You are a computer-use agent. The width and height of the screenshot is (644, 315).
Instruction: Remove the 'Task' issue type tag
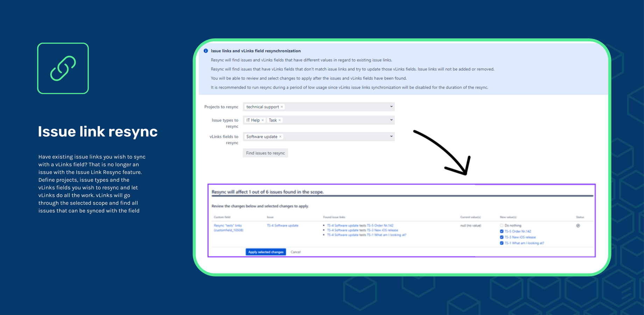(x=279, y=120)
